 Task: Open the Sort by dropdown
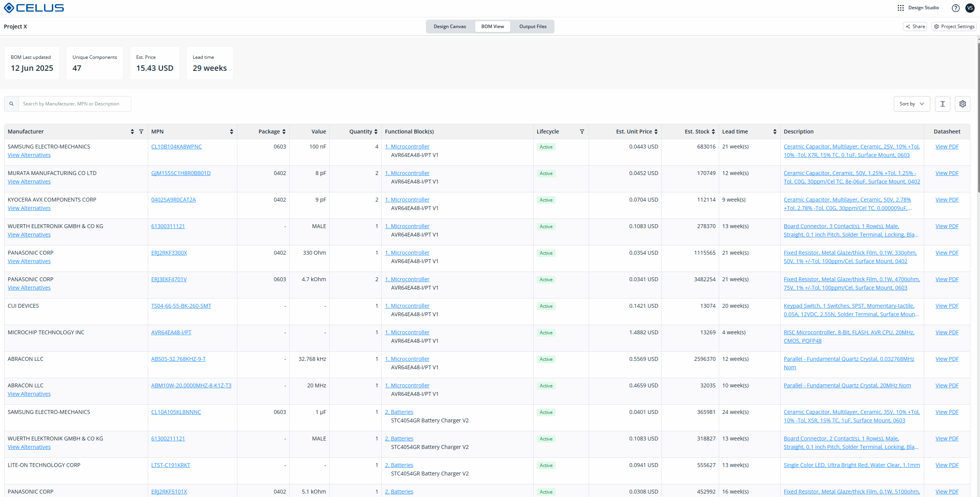pos(912,104)
